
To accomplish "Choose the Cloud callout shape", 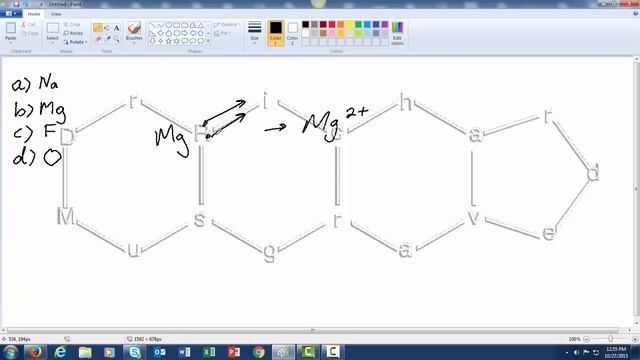I will point(201,41).
